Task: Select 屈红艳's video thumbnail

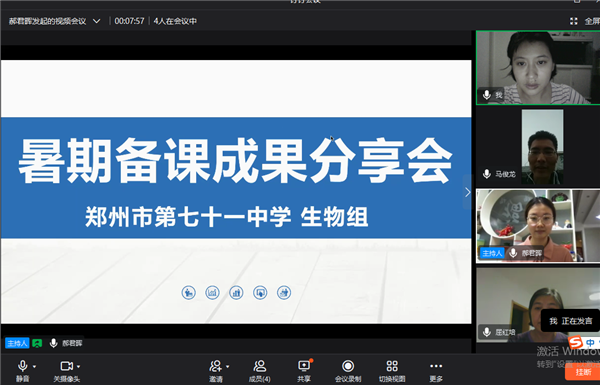Action: pyautogui.click(x=538, y=305)
